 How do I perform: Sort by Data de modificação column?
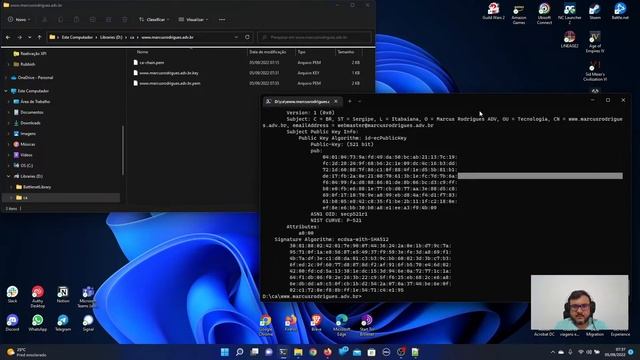pyautogui.click(x=268, y=52)
